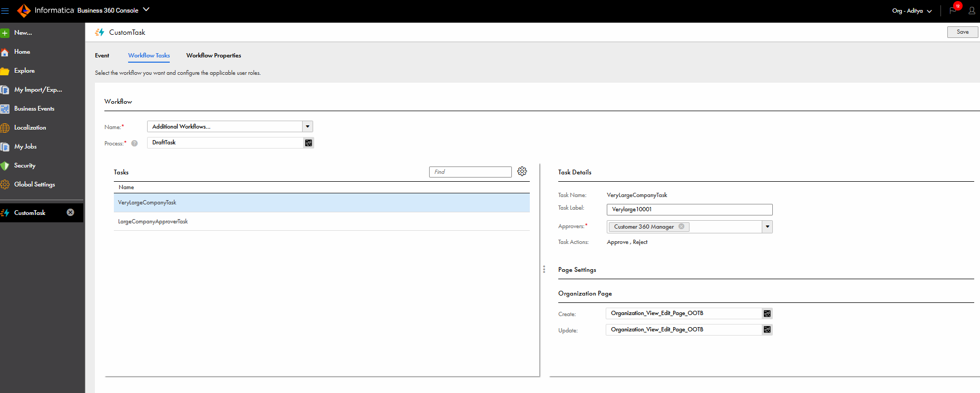This screenshot has height=393, width=980.
Task: Open Create page picker icon
Action: click(767, 313)
